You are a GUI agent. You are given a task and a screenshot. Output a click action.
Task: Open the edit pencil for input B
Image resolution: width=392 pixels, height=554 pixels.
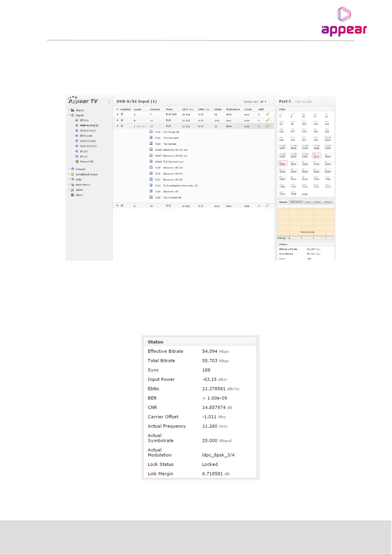tap(268, 120)
